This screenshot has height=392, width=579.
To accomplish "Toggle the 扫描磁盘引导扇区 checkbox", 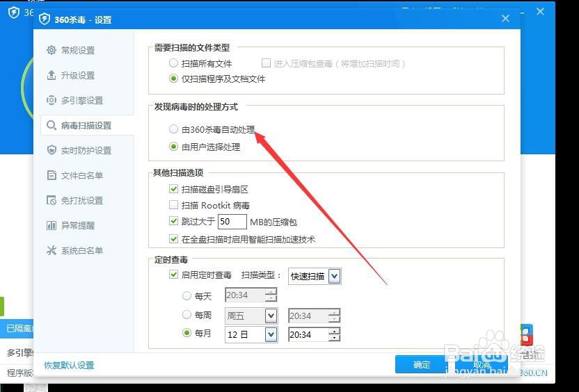I will click(173, 189).
